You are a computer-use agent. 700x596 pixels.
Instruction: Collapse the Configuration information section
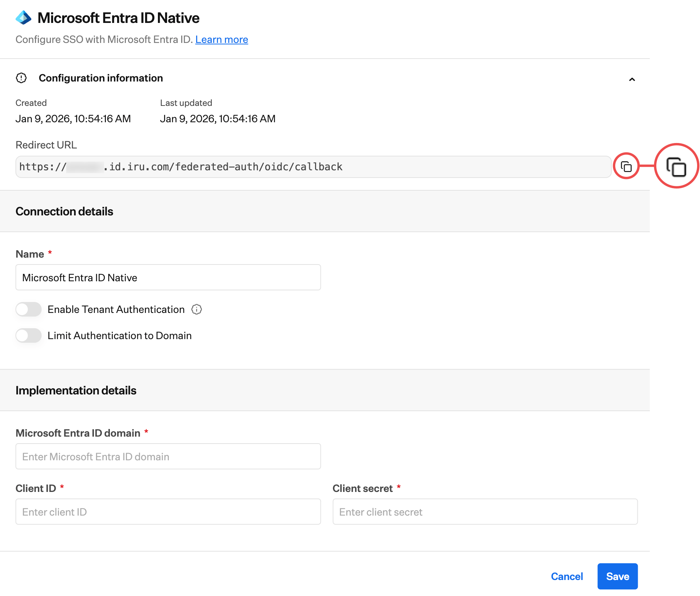[x=632, y=79]
